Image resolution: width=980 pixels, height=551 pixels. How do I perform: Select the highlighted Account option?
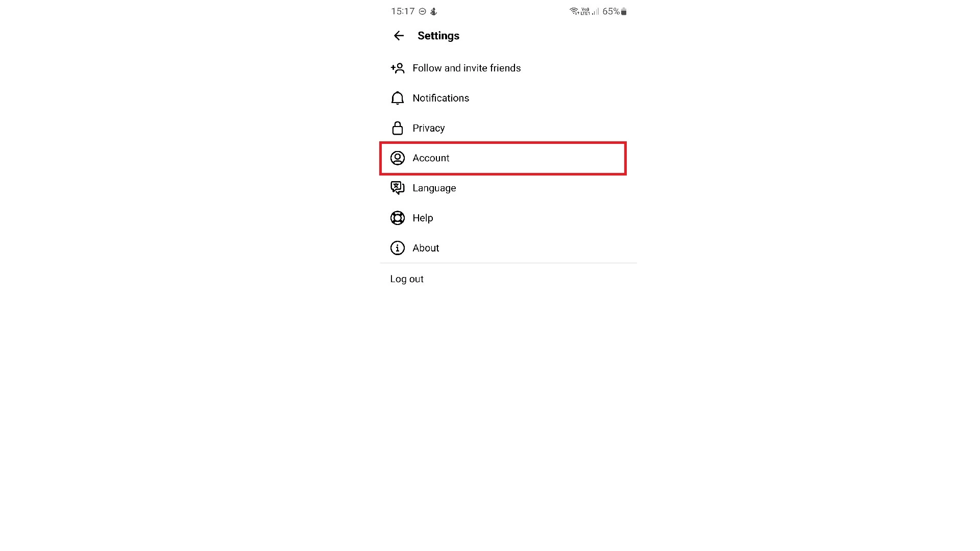503,158
